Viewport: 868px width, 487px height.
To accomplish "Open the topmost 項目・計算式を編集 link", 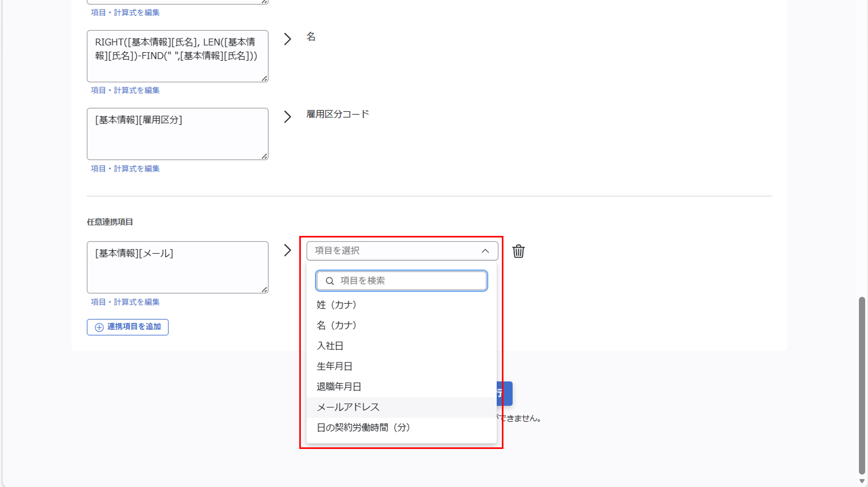I will click(x=125, y=12).
